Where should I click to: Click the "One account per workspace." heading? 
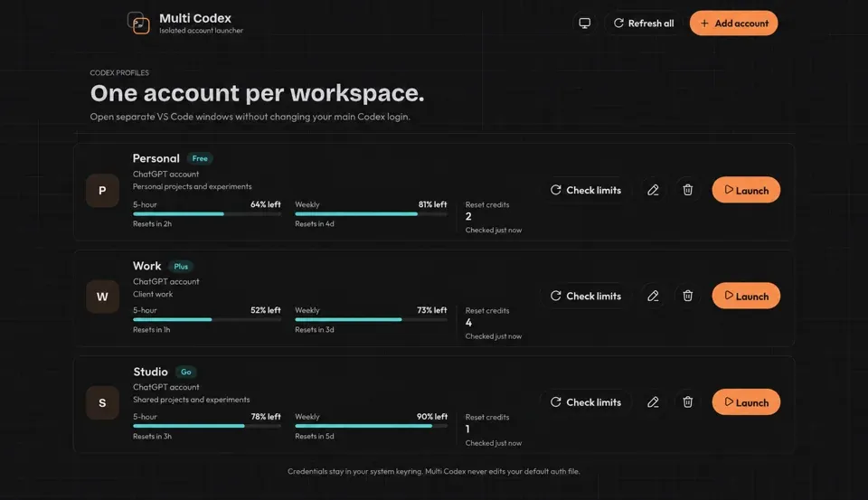coord(258,93)
